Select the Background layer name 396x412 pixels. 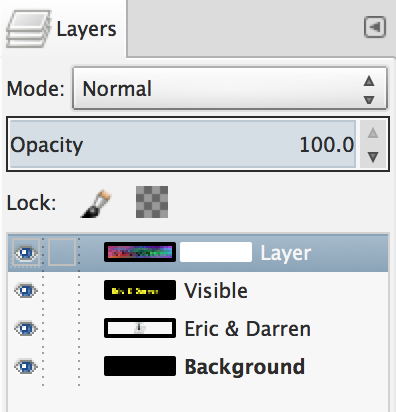click(245, 367)
